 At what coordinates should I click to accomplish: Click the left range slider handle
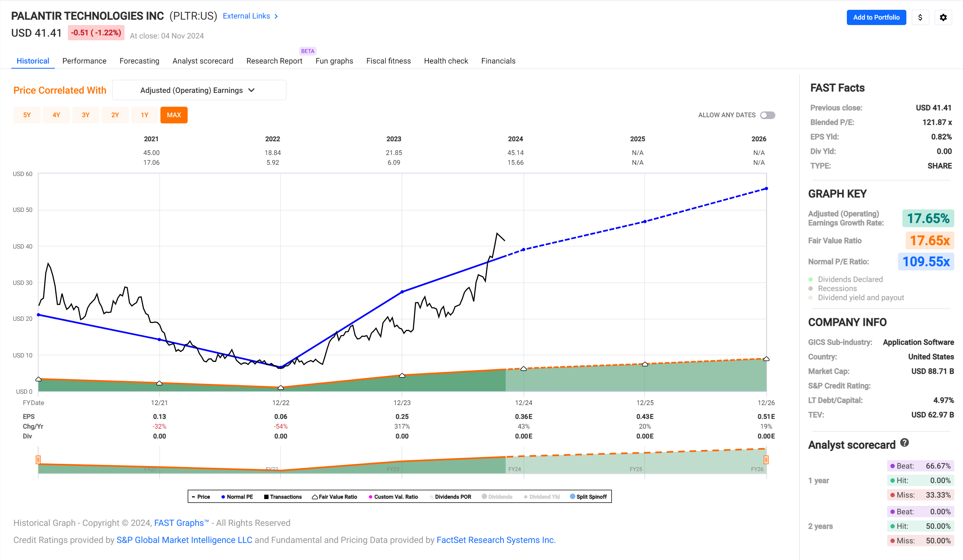click(x=38, y=459)
